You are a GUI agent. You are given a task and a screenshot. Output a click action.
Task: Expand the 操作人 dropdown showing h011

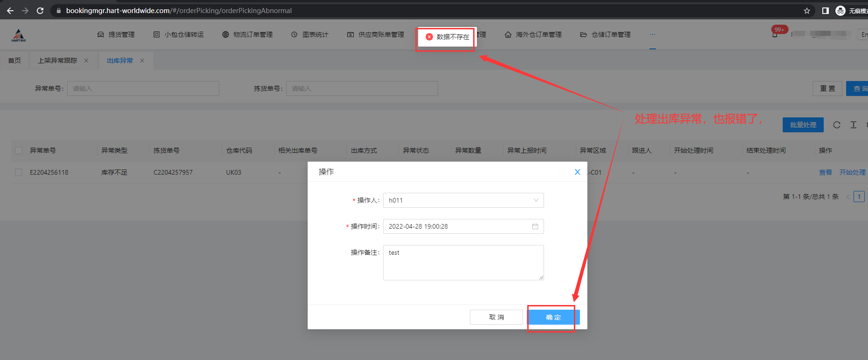(463, 200)
